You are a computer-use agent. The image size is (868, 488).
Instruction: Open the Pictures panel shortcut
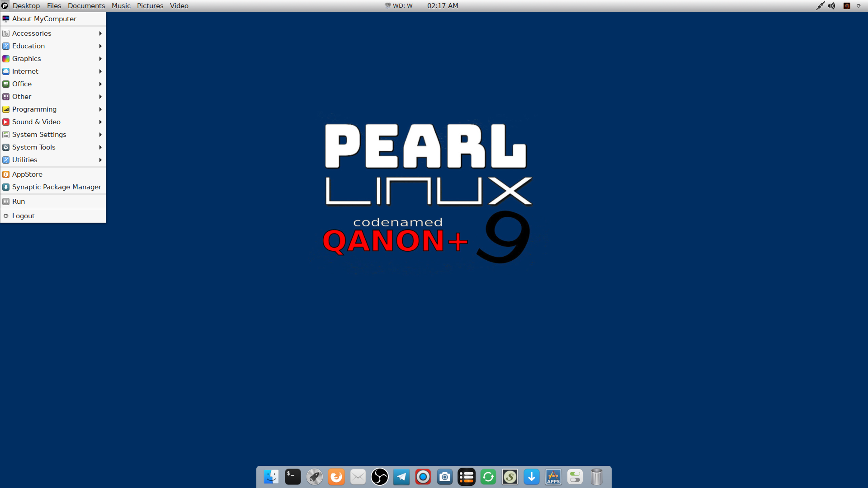point(150,6)
